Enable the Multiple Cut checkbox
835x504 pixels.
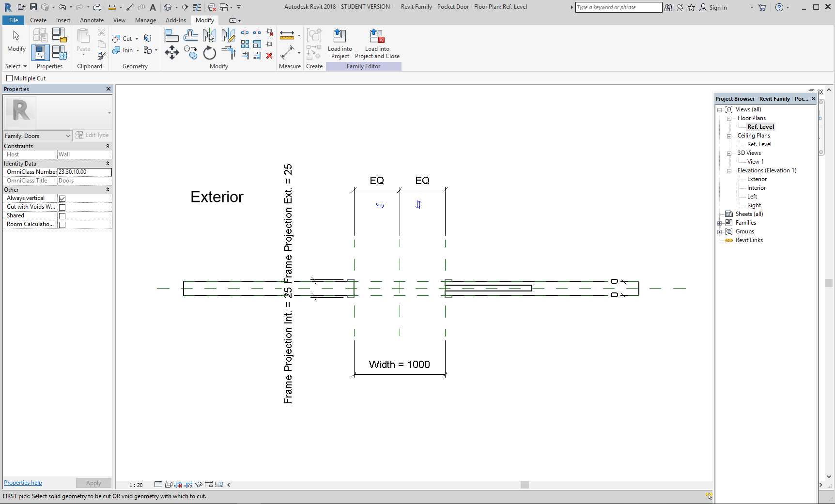click(9, 78)
